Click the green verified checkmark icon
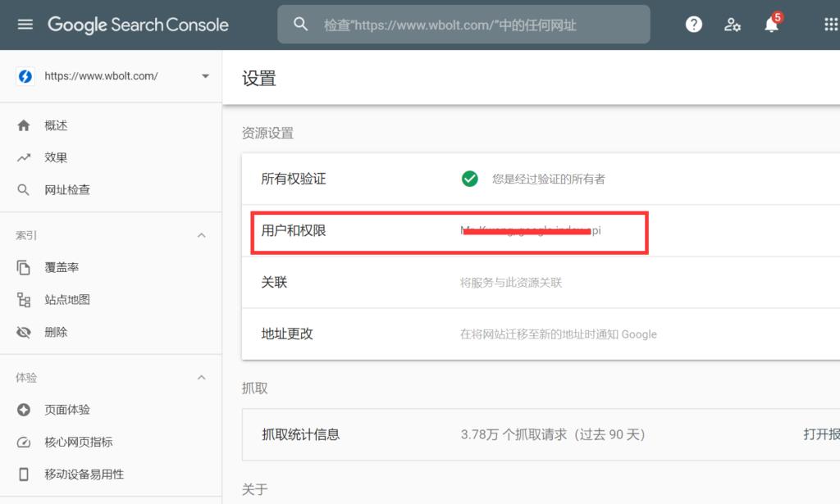The image size is (840, 504). point(470,179)
